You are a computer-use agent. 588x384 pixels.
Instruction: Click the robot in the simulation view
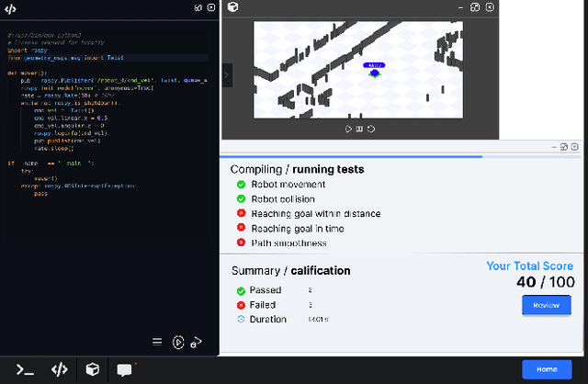pos(374,73)
